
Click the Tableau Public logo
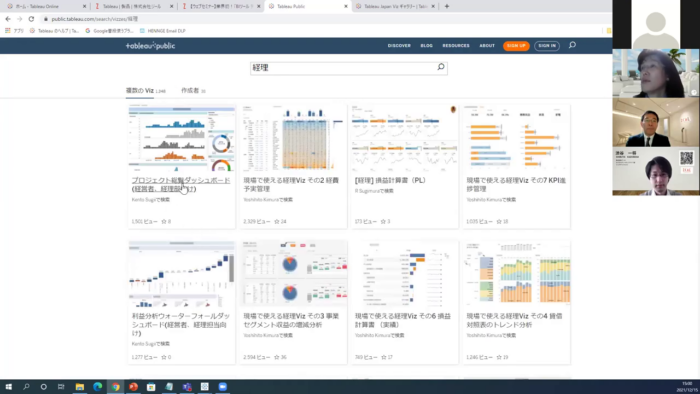pyautogui.click(x=150, y=46)
